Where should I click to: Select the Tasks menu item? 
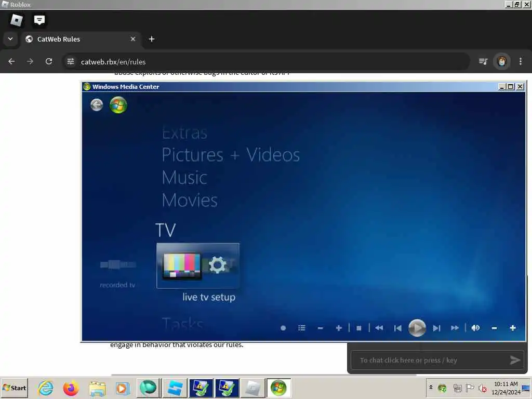point(182,323)
